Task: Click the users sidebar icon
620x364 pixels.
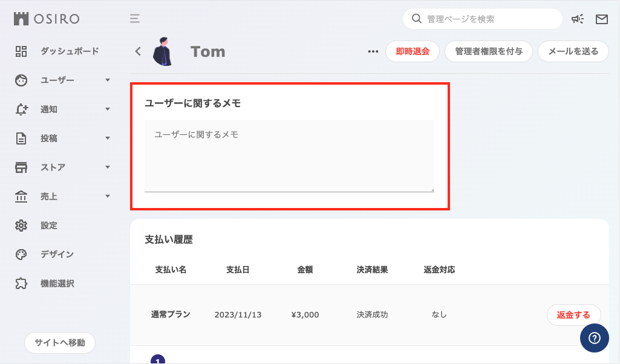Action: [x=21, y=80]
